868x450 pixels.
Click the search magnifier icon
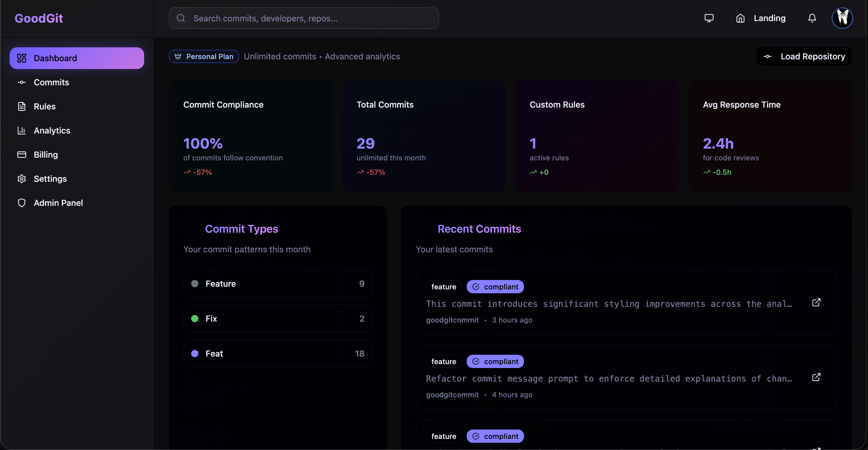181,18
